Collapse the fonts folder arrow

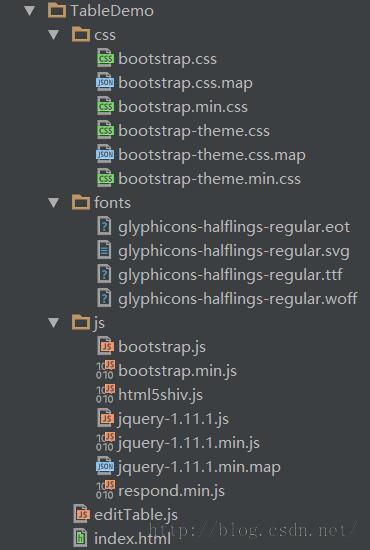point(54,202)
